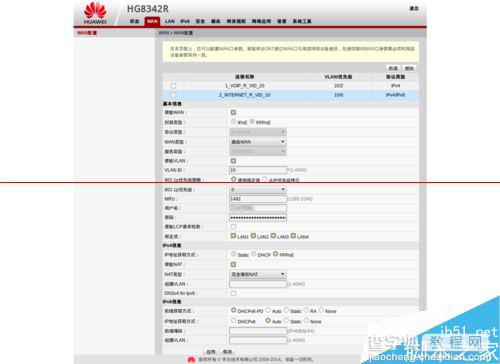Open the 安全 security tab
Screen dimensions: 500x364
200,21
